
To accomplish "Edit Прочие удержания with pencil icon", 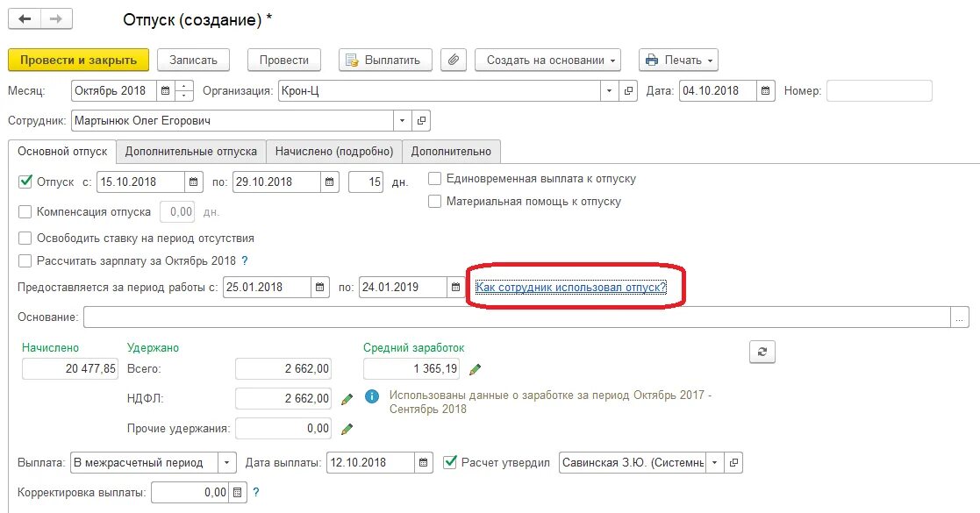I will point(347,429).
